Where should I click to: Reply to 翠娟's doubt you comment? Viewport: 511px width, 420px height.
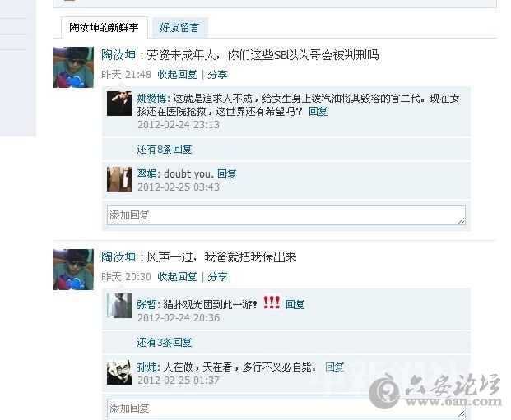227,174
